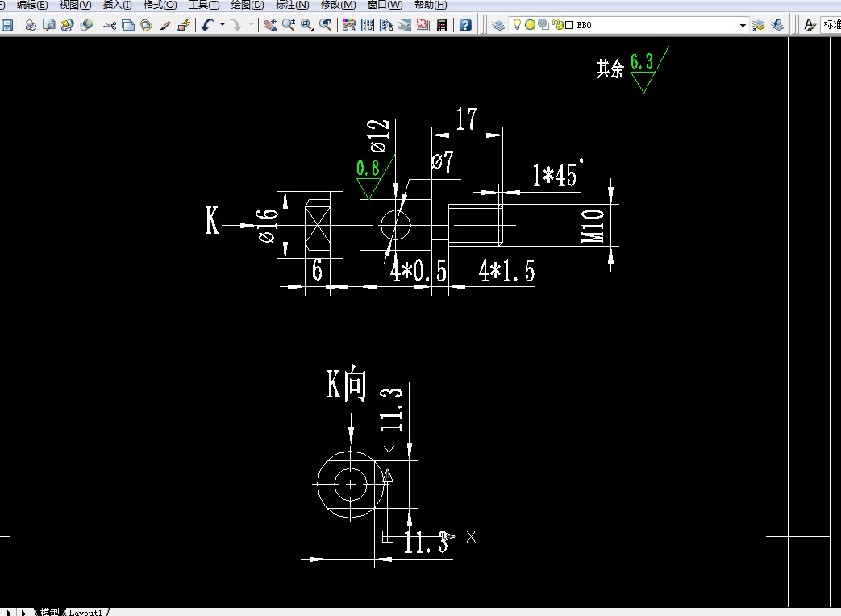Open the Text Style icon
This screenshot has height=616, width=841.
[810, 25]
